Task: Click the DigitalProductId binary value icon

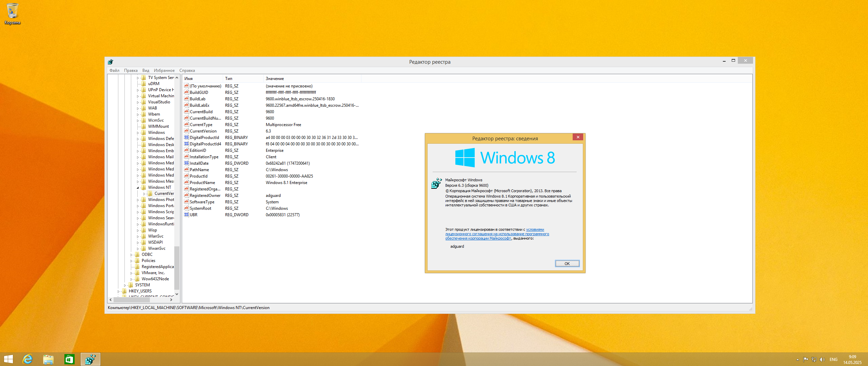Action: tap(186, 137)
